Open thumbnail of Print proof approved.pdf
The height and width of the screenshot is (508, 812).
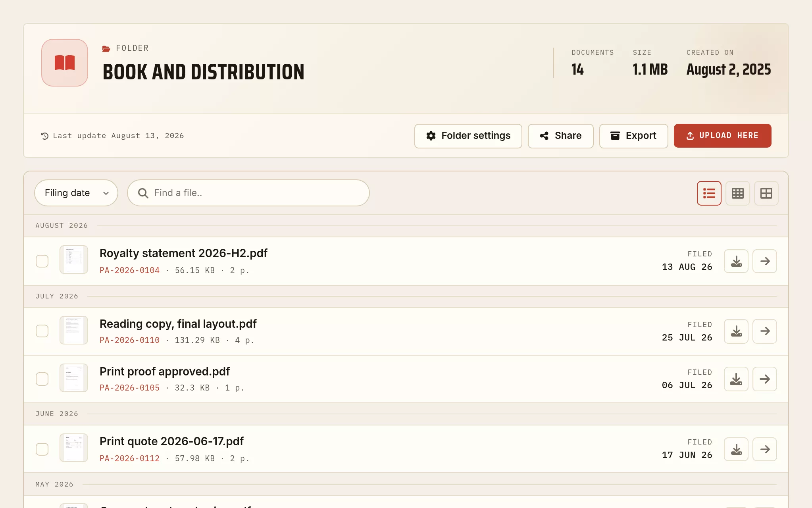tap(74, 378)
